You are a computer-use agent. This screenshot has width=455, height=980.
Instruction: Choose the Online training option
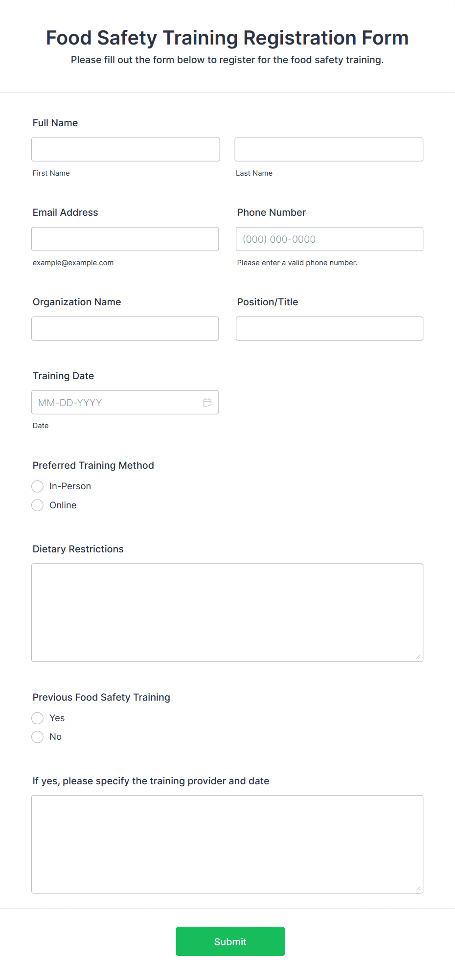click(x=38, y=505)
